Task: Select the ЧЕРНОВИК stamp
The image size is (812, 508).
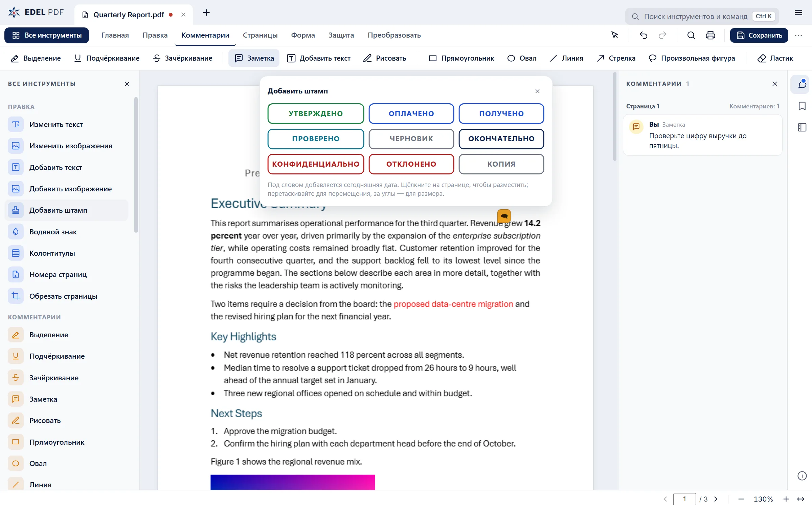Action: (411, 139)
